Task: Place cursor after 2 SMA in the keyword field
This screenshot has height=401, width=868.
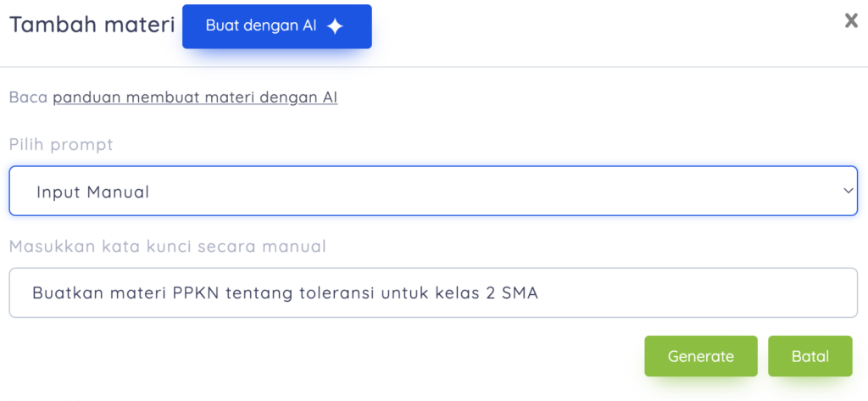Action: click(x=540, y=293)
